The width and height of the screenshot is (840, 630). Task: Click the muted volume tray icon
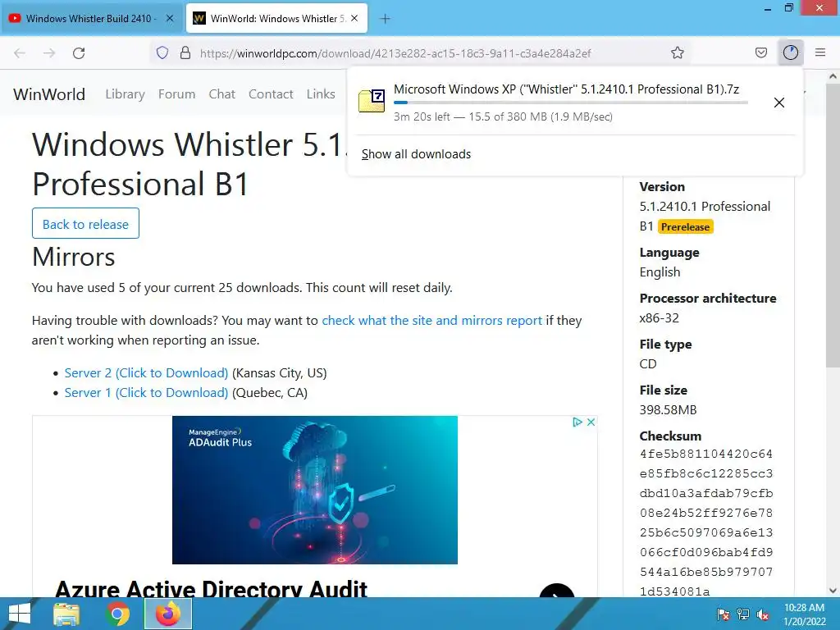click(763, 614)
